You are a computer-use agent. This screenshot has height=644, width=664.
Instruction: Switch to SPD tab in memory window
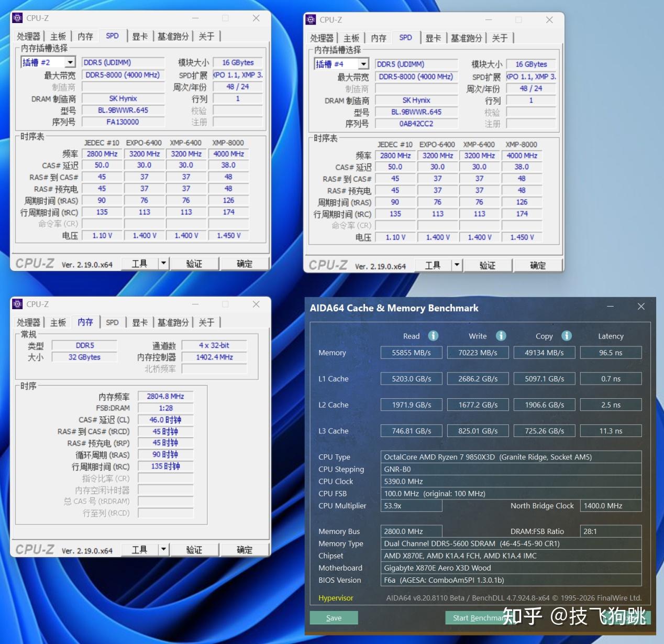(113, 322)
